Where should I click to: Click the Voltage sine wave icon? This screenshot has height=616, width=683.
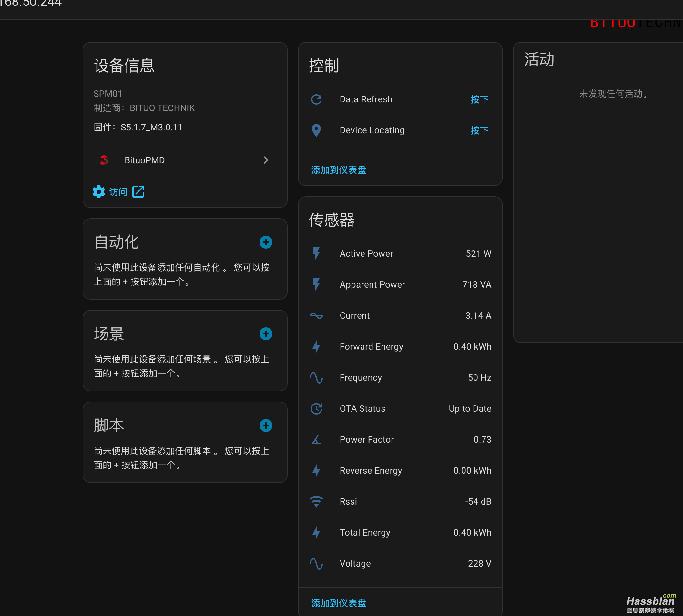pyautogui.click(x=316, y=564)
